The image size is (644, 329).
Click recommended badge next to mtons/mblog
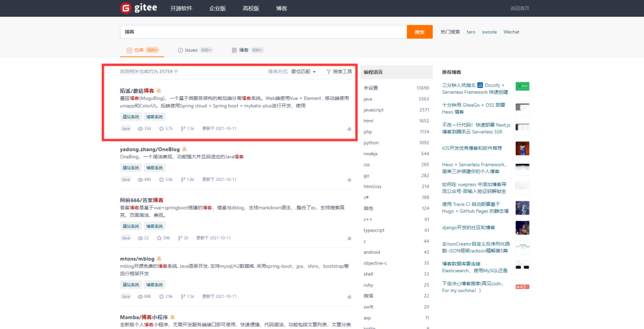point(159,259)
